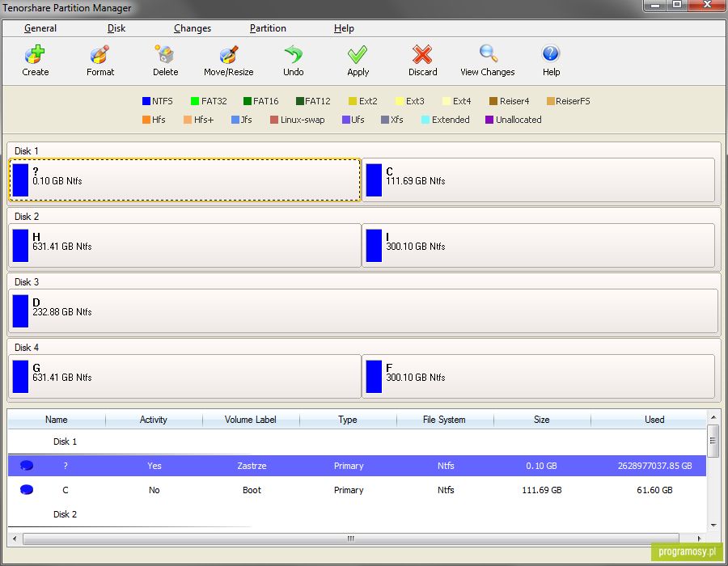Click the '61.60 GB' used value
This screenshot has height=566, width=728.
click(654, 490)
